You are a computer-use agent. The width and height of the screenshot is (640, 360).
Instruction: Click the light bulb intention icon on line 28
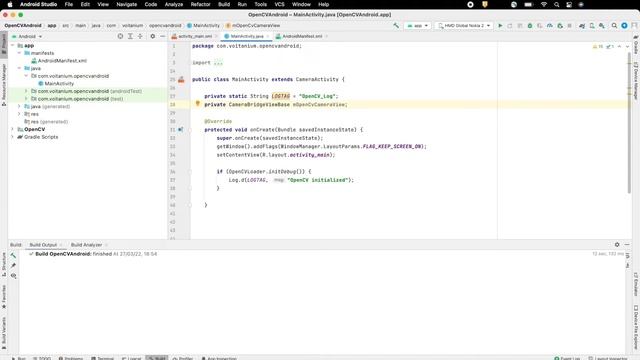coord(198,104)
